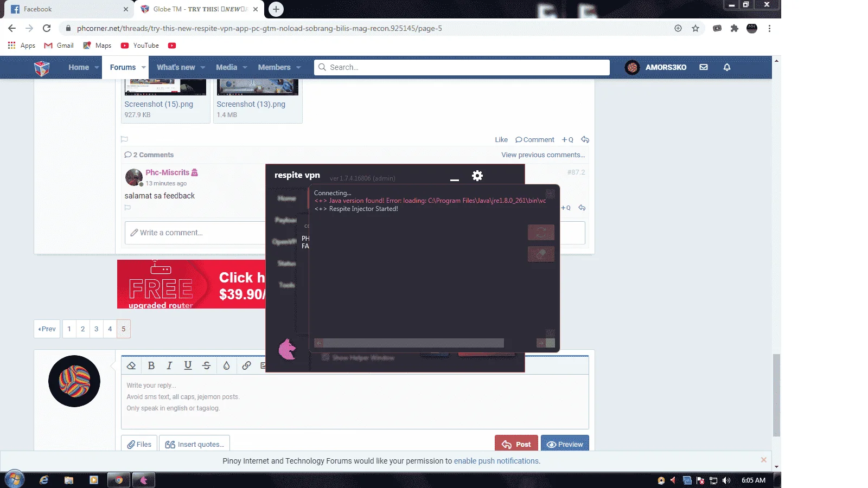Open respite vpn settings gear
Viewport: 868px width, 488px height.
[x=477, y=176]
